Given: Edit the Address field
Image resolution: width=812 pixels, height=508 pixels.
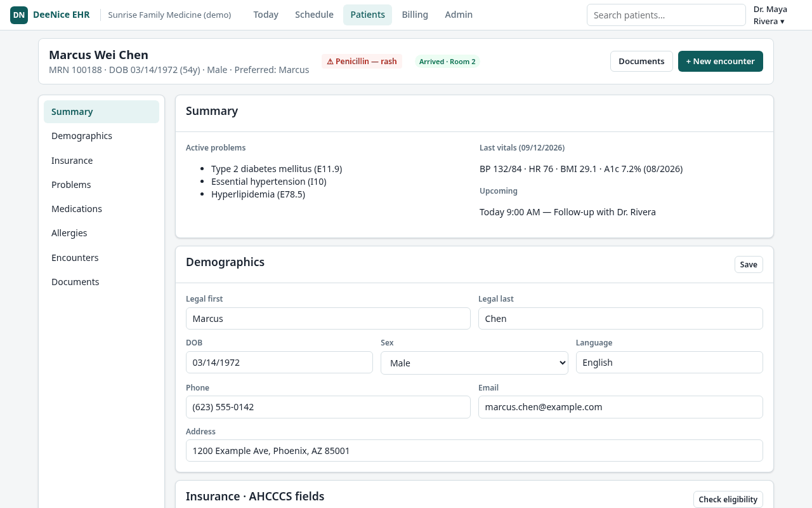Looking at the screenshot, I should pos(475,451).
